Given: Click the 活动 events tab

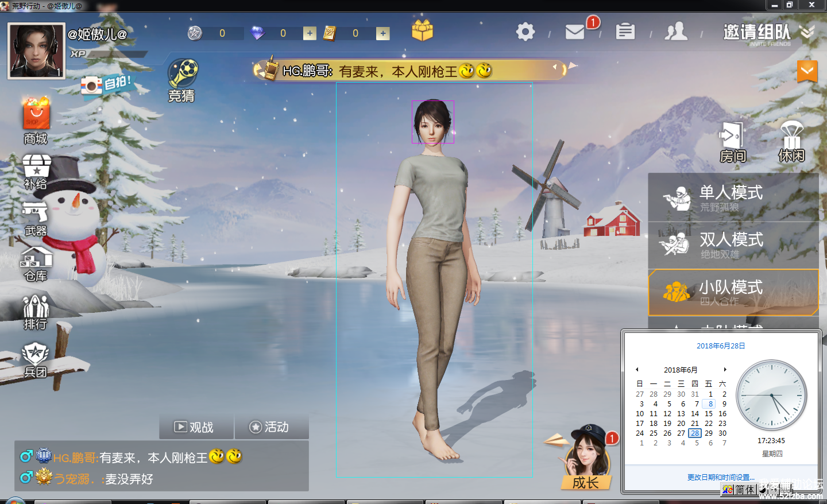Looking at the screenshot, I should click(x=271, y=427).
